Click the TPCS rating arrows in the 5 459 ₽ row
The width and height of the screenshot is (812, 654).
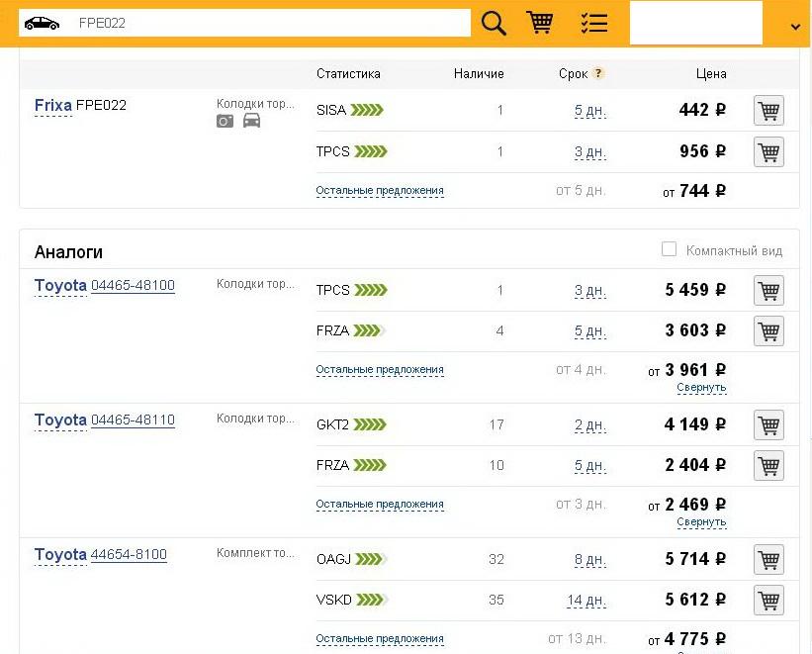[x=371, y=290]
